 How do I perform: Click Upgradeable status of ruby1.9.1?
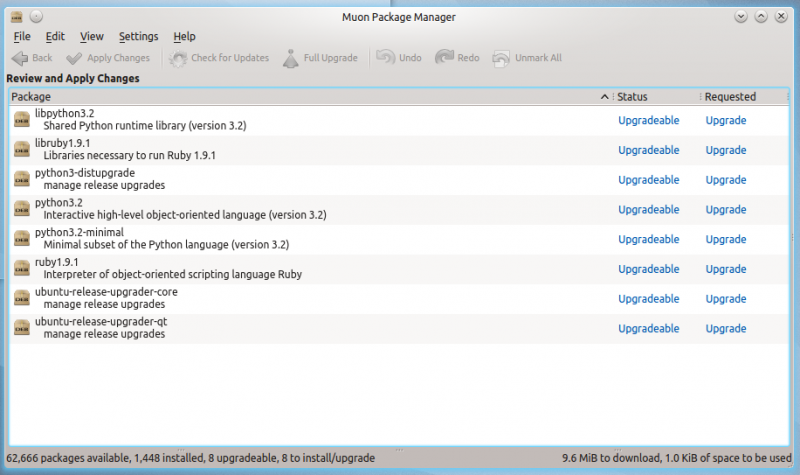648,269
